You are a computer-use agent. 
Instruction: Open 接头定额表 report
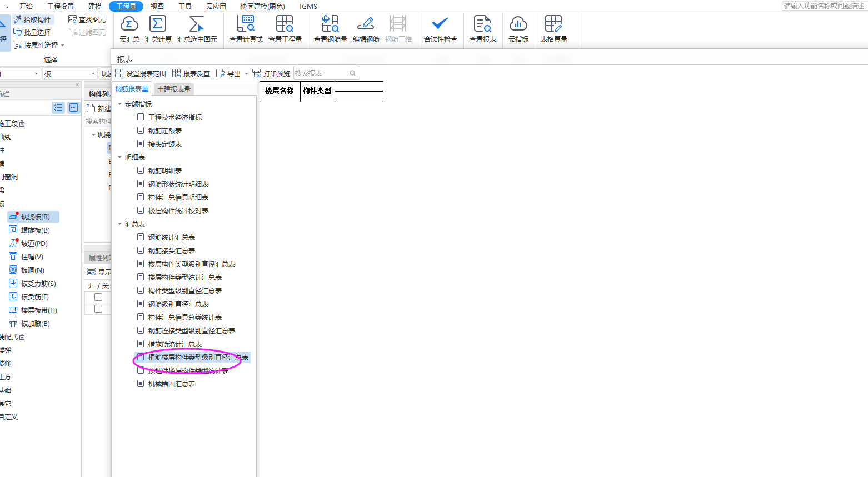165,144
